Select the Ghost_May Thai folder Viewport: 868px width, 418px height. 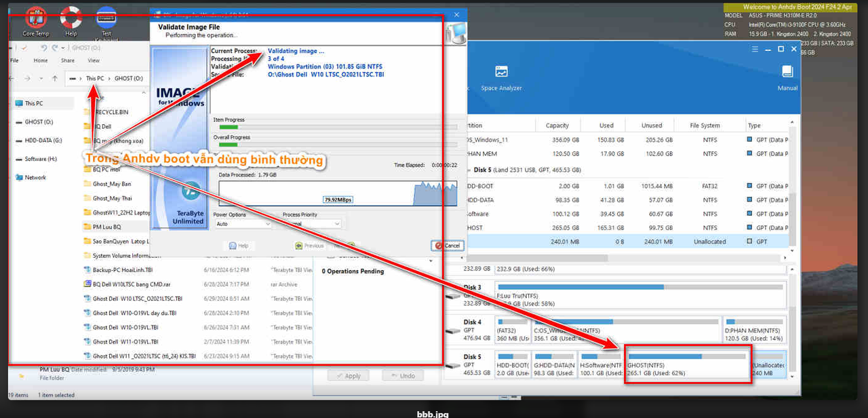107,198
